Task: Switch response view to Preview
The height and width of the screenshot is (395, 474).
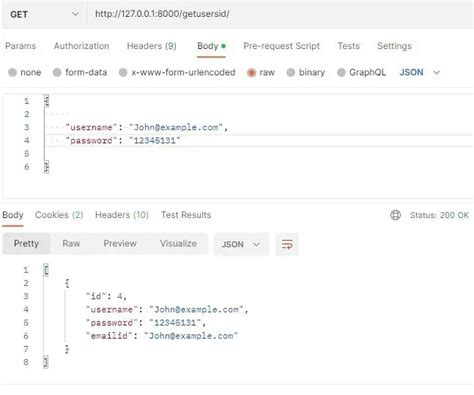Action: pyautogui.click(x=120, y=244)
